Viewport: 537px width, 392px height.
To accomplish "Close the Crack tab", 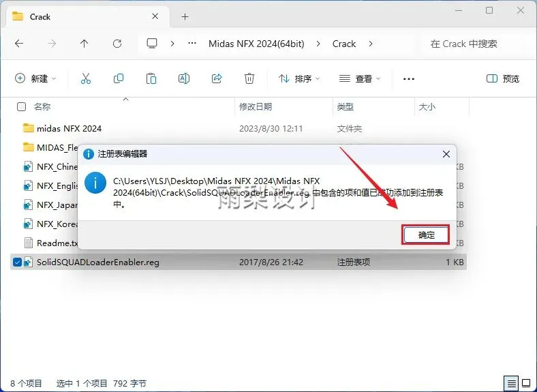I will coord(155,16).
